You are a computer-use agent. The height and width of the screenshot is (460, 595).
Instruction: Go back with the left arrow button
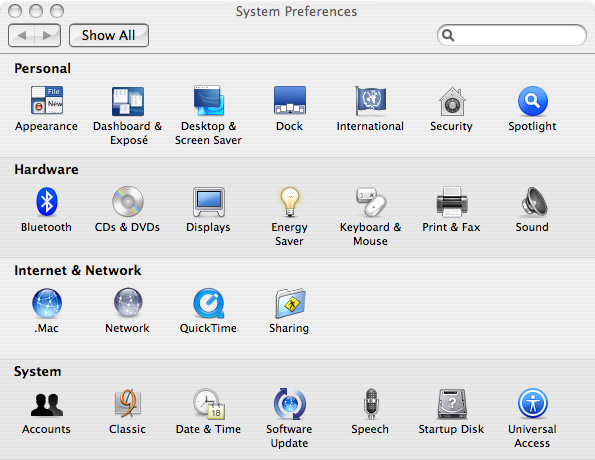pos(21,35)
